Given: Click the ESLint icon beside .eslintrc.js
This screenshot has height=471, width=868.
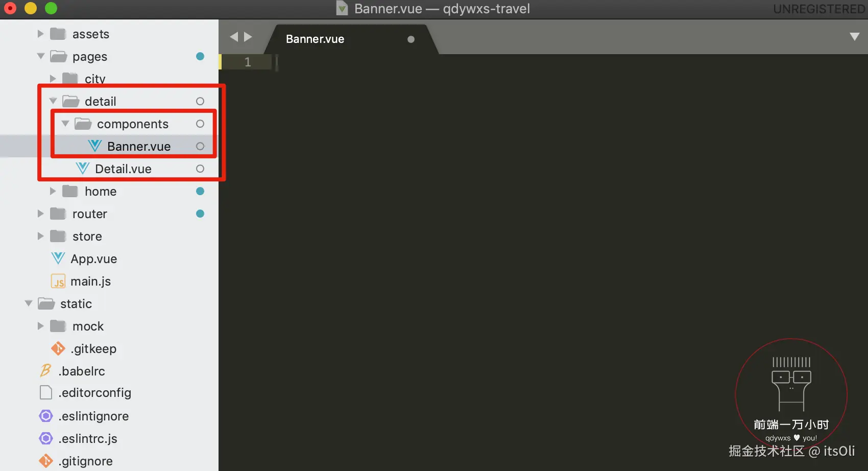Looking at the screenshot, I should [x=46, y=438].
